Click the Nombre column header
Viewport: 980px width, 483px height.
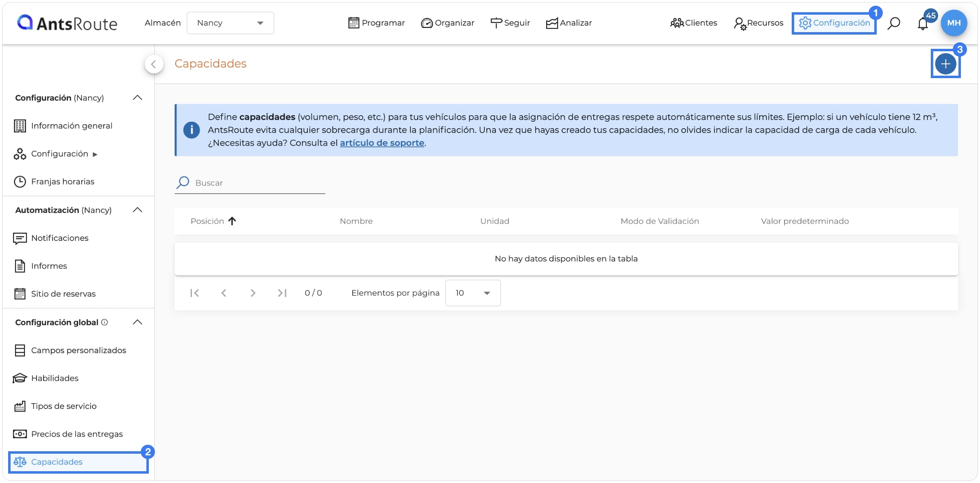click(356, 221)
